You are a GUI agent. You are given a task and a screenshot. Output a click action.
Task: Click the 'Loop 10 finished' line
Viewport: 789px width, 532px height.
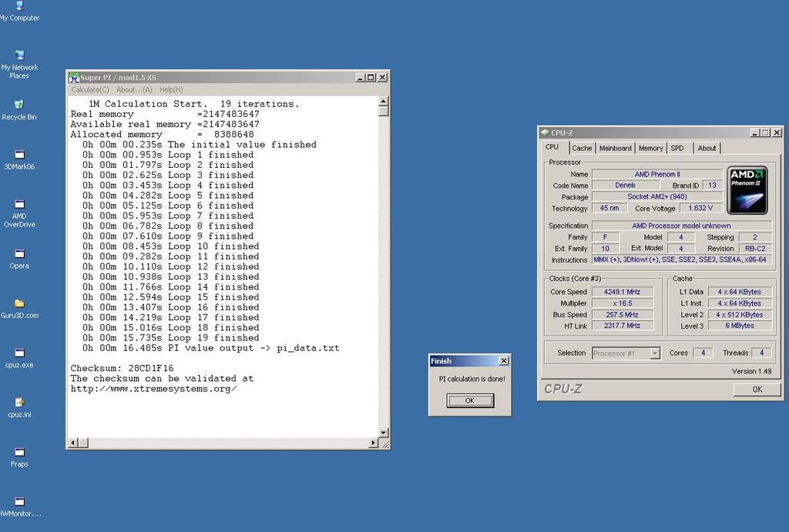click(171, 246)
